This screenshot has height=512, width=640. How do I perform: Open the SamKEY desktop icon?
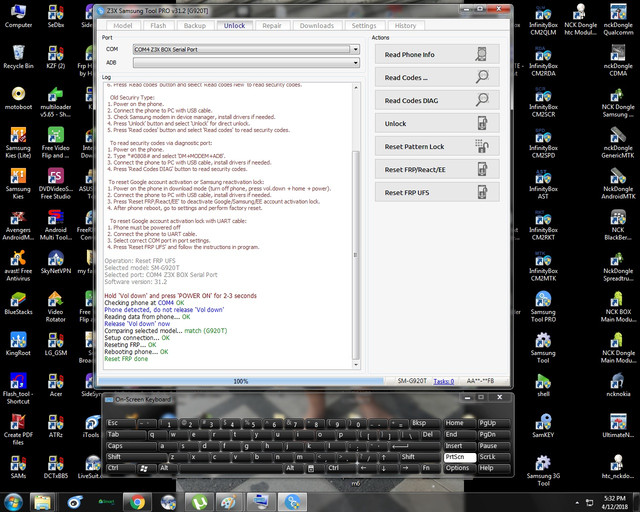[x=543, y=426]
